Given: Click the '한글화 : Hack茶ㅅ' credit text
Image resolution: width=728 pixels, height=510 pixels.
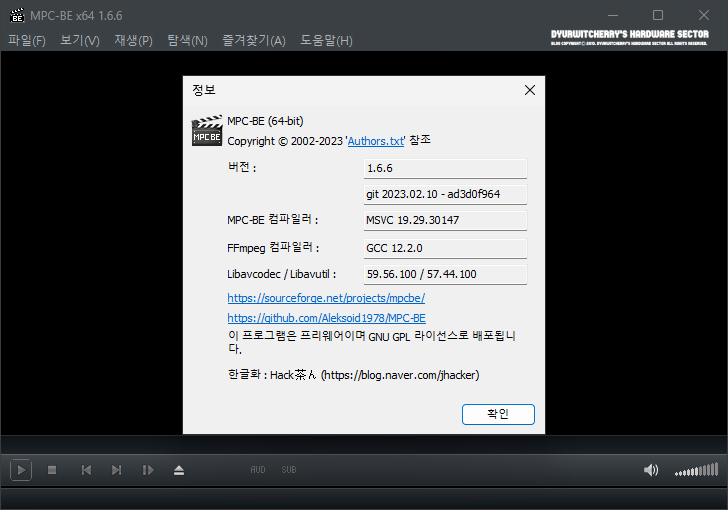Looking at the screenshot, I should (272, 374).
